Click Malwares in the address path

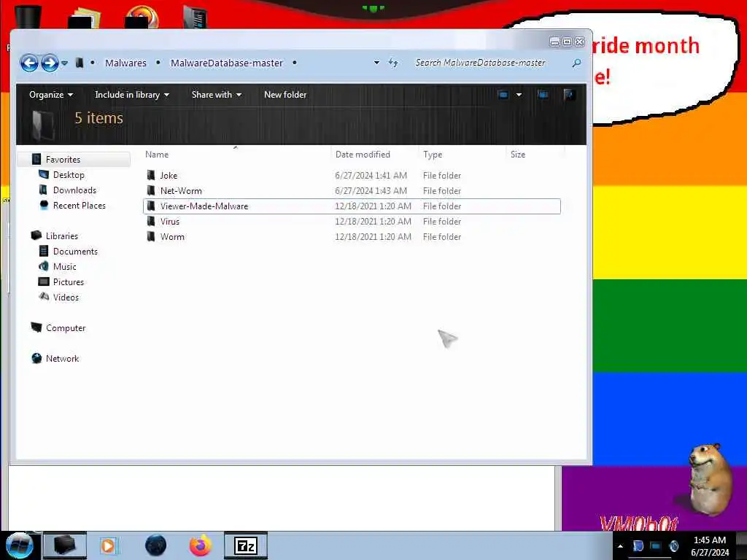(x=125, y=63)
